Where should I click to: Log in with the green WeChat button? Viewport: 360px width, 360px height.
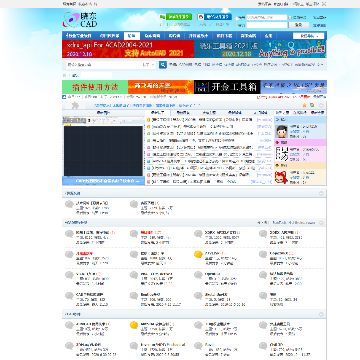[x=175, y=17]
